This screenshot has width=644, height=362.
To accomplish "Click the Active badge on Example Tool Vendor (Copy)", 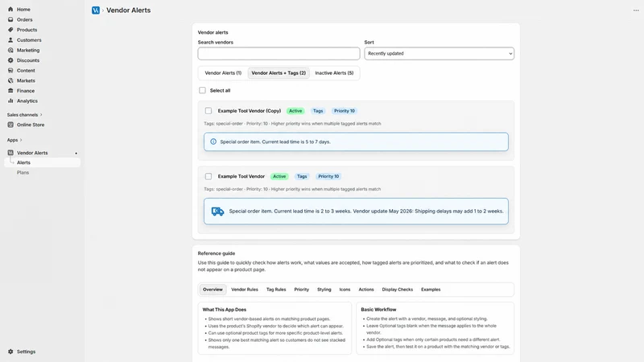I will click(295, 111).
